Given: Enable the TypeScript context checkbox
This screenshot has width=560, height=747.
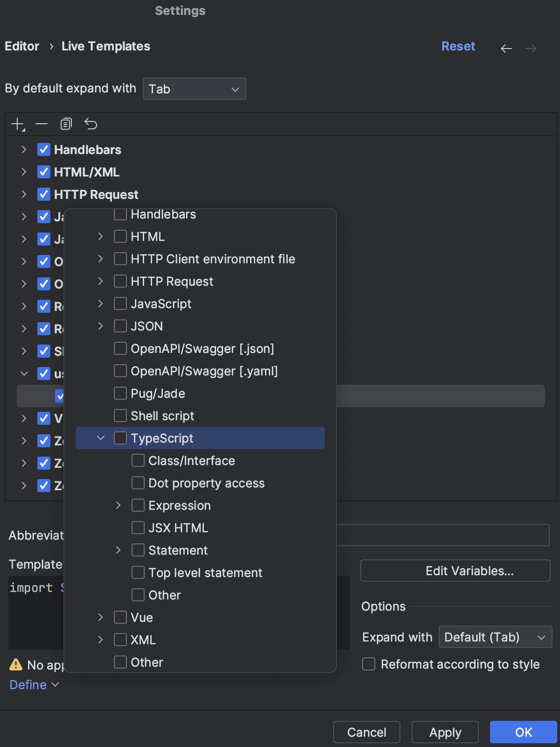Looking at the screenshot, I should pos(120,438).
